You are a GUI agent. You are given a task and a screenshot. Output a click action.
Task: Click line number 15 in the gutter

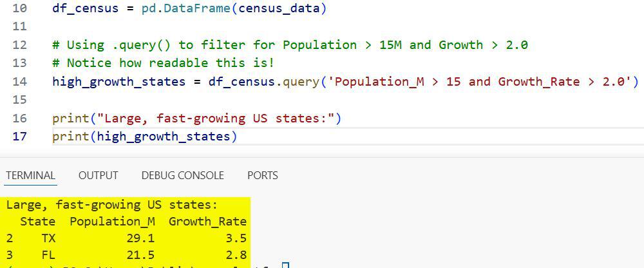pyautogui.click(x=19, y=99)
